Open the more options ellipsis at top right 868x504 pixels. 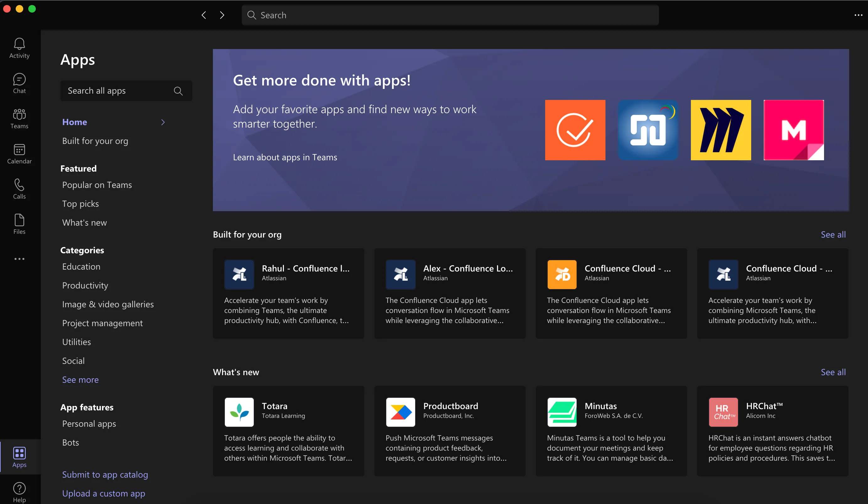tap(858, 15)
